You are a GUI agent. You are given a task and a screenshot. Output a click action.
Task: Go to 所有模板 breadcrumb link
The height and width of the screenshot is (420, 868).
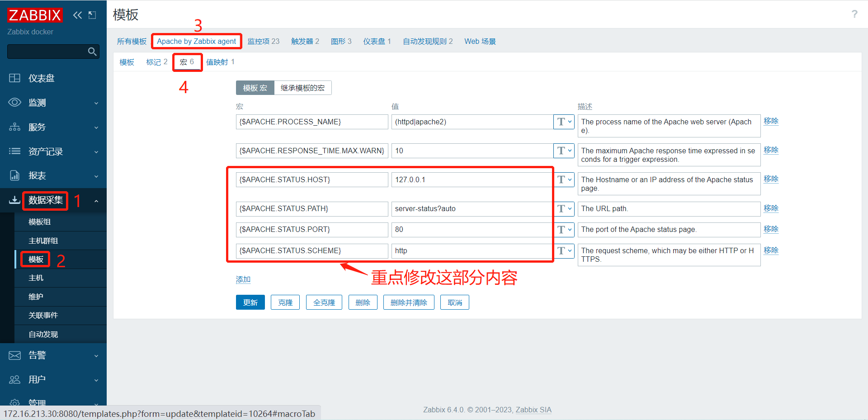(132, 41)
